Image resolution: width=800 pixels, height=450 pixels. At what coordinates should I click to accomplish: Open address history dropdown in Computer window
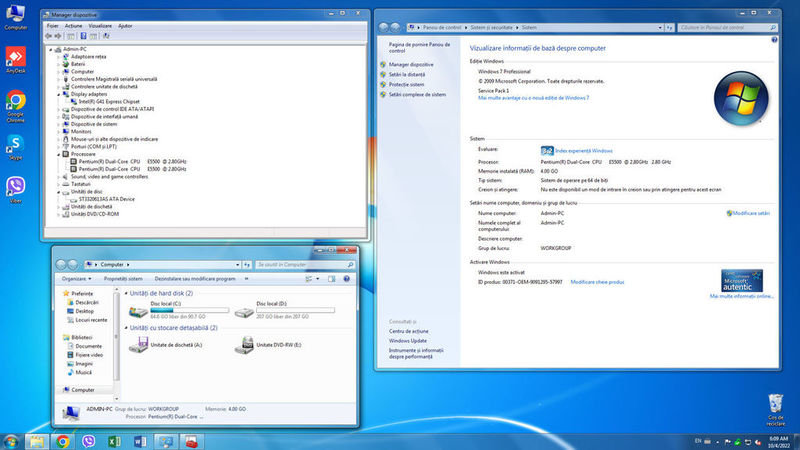[237, 265]
